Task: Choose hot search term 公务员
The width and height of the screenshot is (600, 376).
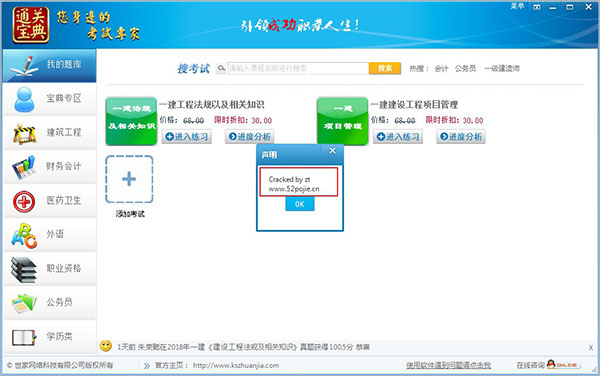Action: [x=465, y=68]
